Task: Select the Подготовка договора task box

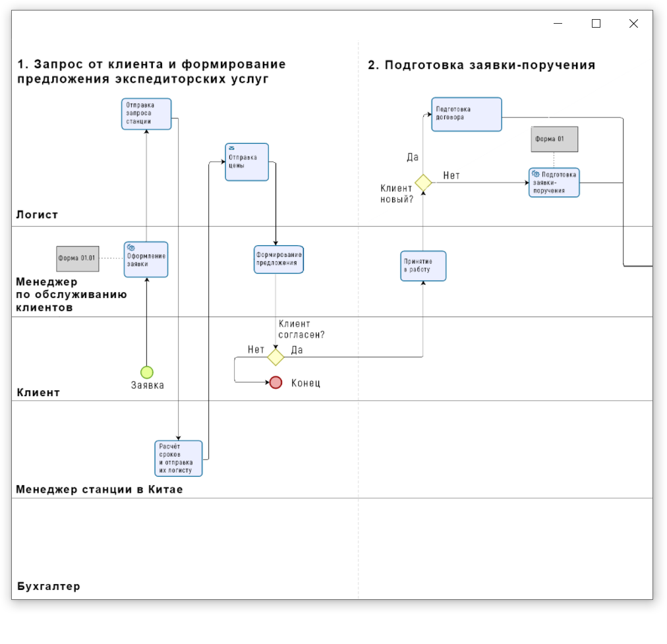Action: coord(467,114)
